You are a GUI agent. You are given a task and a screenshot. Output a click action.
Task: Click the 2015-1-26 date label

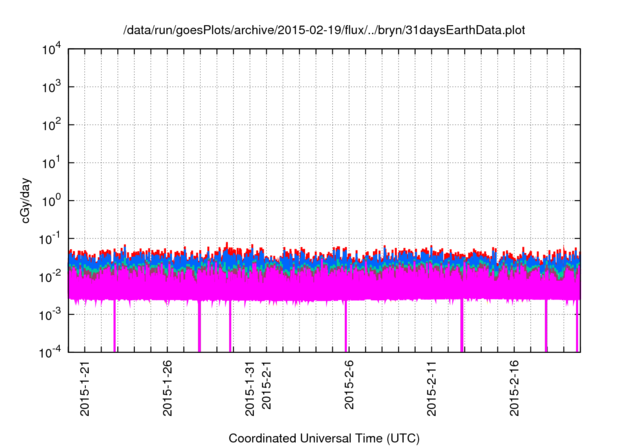point(167,388)
